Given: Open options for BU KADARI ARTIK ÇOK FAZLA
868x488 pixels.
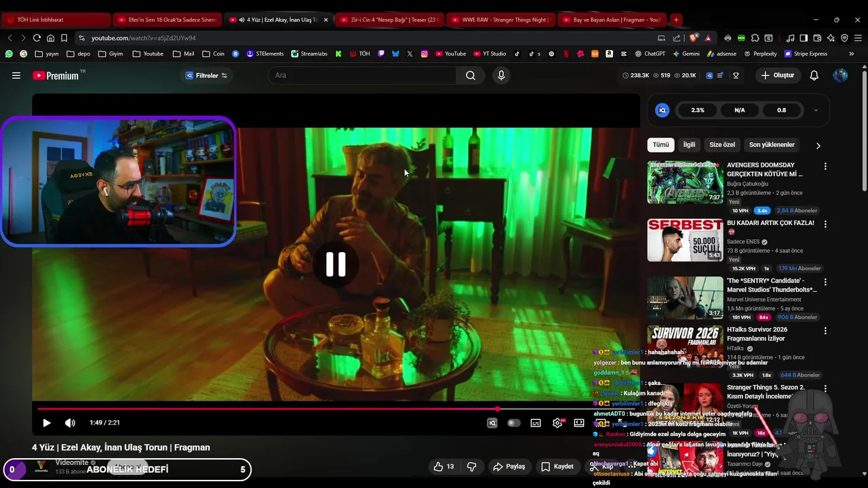Looking at the screenshot, I should click(825, 224).
